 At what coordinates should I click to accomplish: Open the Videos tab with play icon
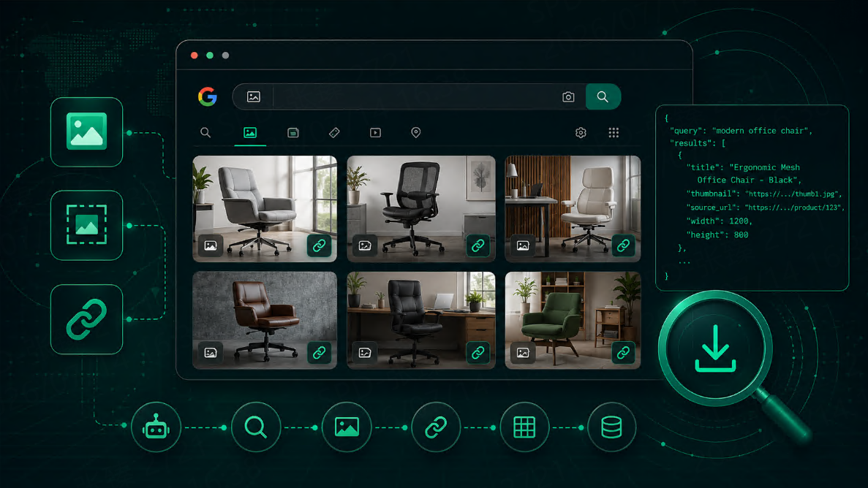[x=375, y=133]
